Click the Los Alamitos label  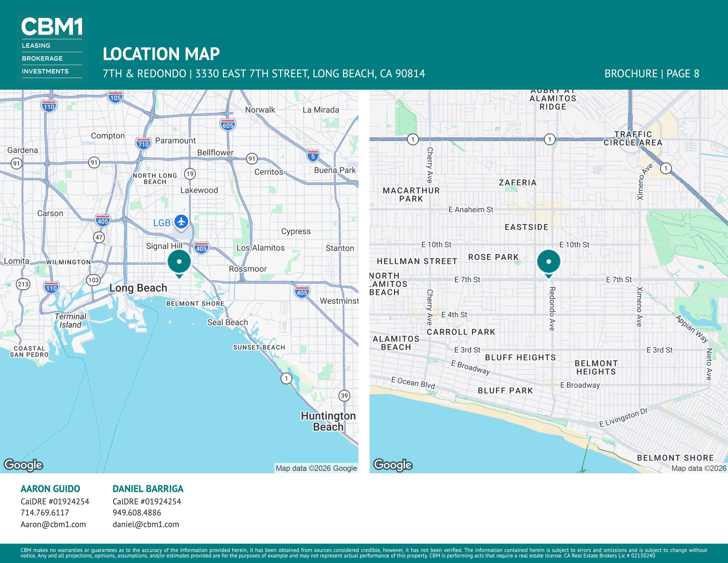[260, 248]
